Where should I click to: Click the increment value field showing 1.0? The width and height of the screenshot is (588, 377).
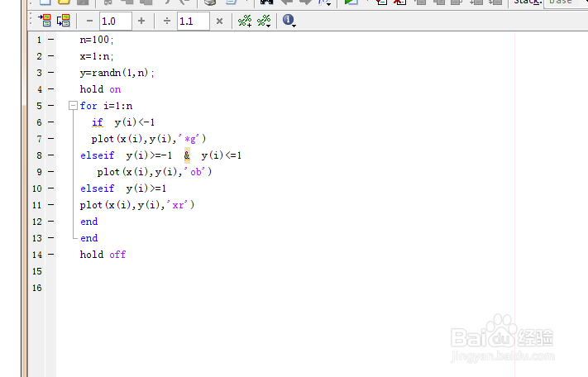coord(116,21)
